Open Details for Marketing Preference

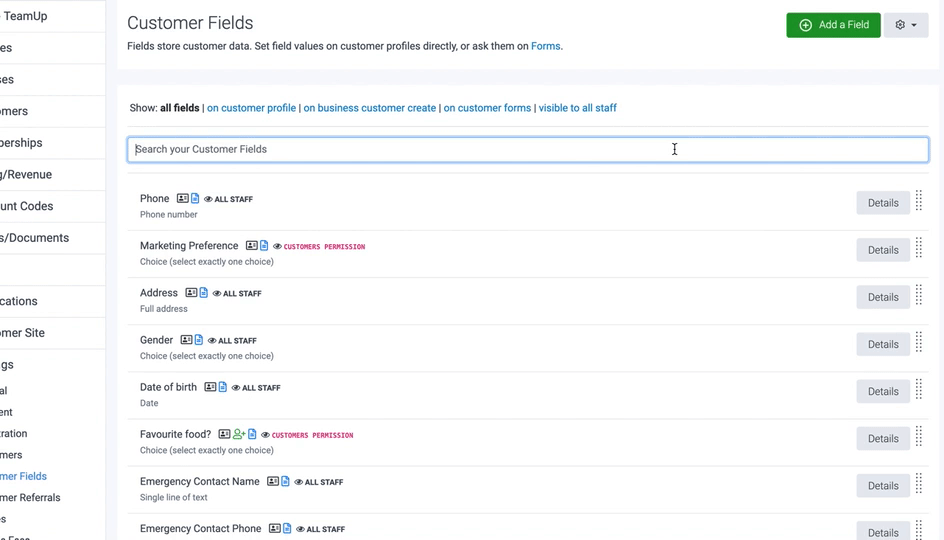click(882, 250)
